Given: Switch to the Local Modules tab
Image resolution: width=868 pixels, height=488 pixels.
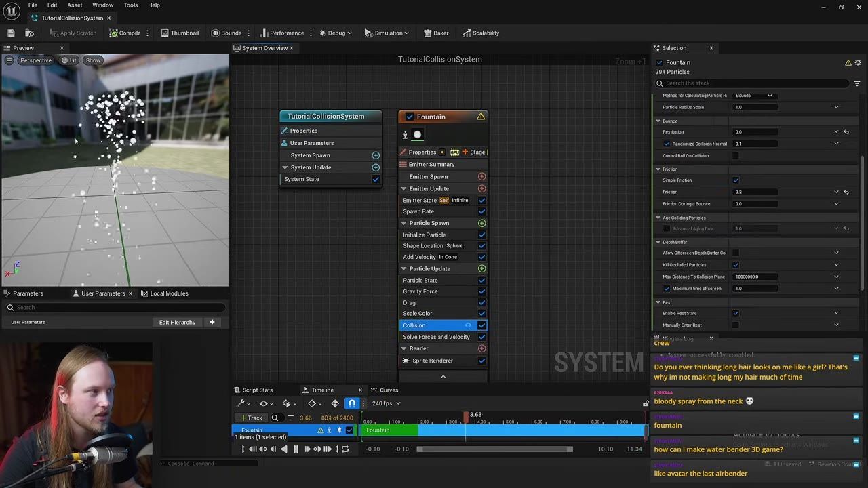Looking at the screenshot, I should [165, 293].
